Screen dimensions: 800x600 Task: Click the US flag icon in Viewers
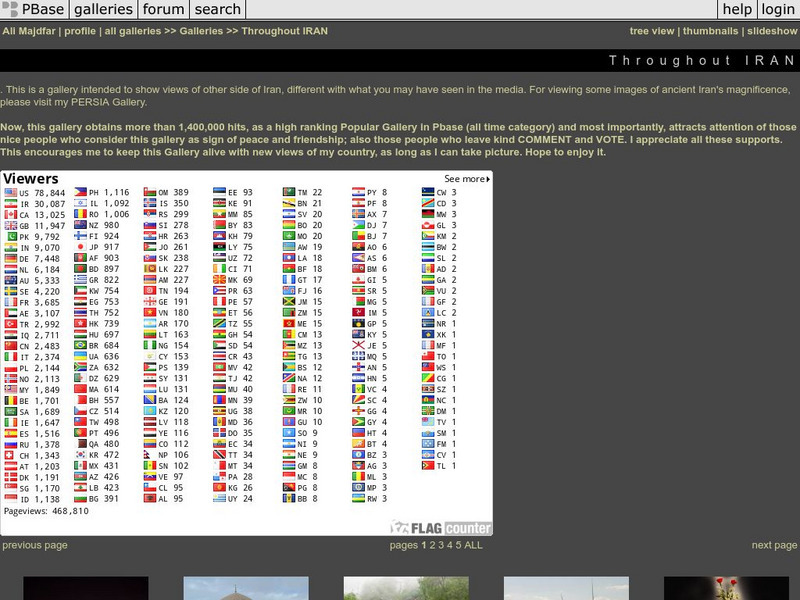[11, 193]
